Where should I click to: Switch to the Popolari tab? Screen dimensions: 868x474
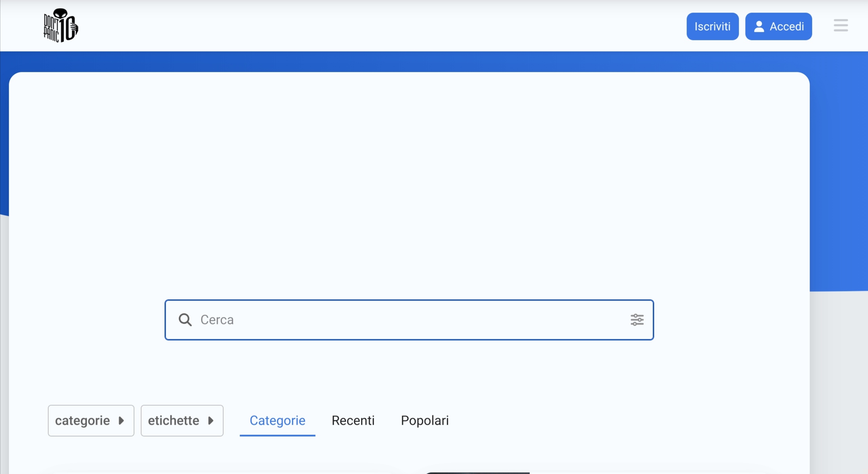[425, 420]
